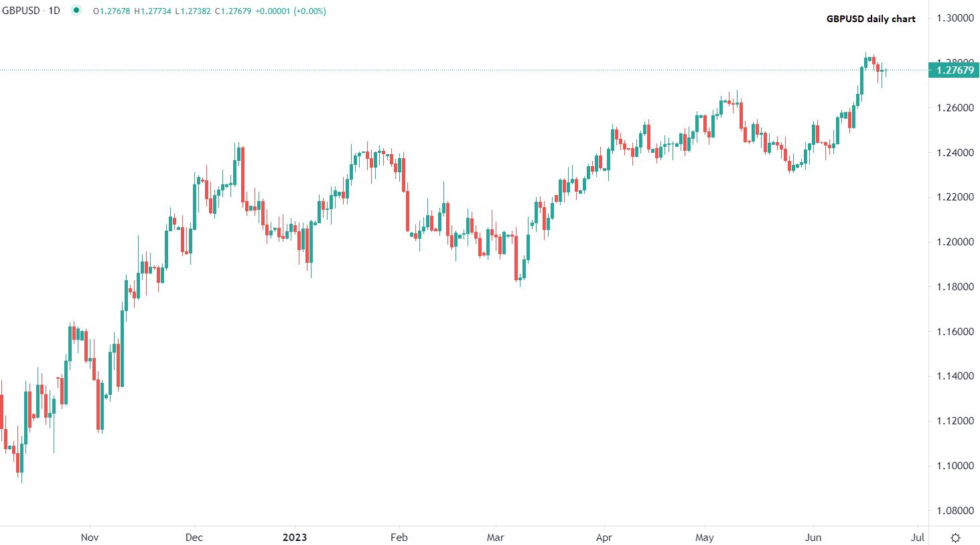The image size is (980, 545).
Task: Click the 1.08000 price axis label
Action: click(x=955, y=511)
